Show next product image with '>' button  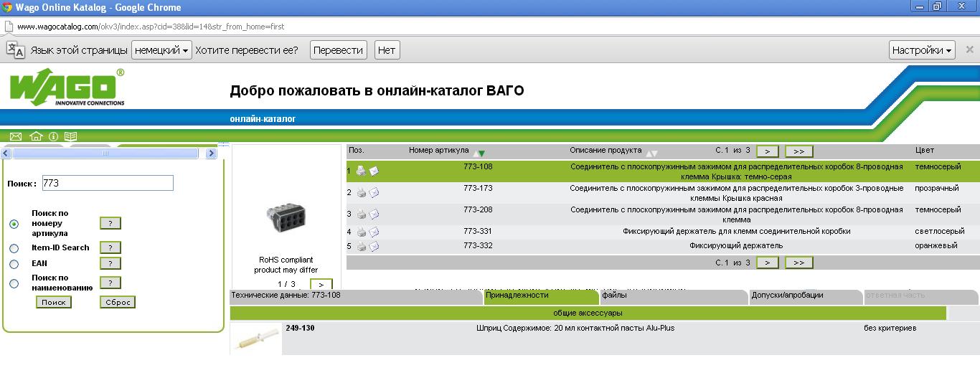[x=321, y=285]
